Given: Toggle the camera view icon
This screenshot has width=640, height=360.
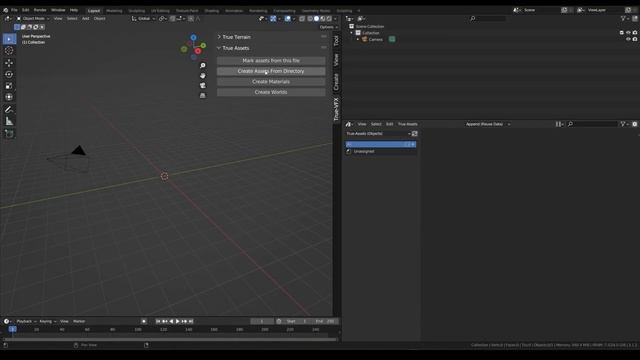Looking at the screenshot, I should (203, 85).
